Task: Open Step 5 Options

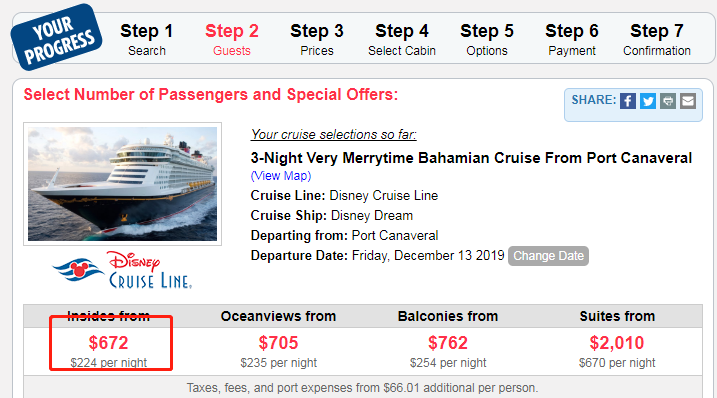Action: coord(487,40)
